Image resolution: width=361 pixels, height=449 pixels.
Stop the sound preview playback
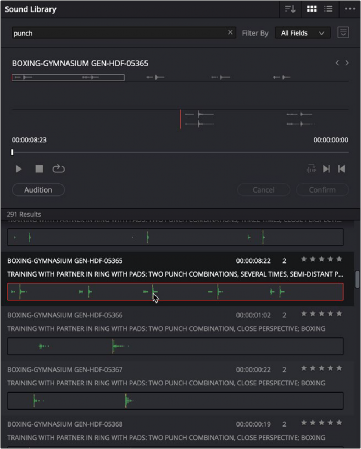39,169
